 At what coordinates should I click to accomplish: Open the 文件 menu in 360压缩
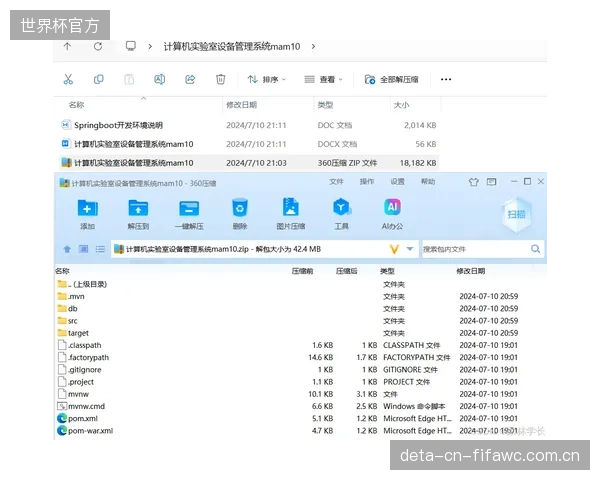point(336,181)
